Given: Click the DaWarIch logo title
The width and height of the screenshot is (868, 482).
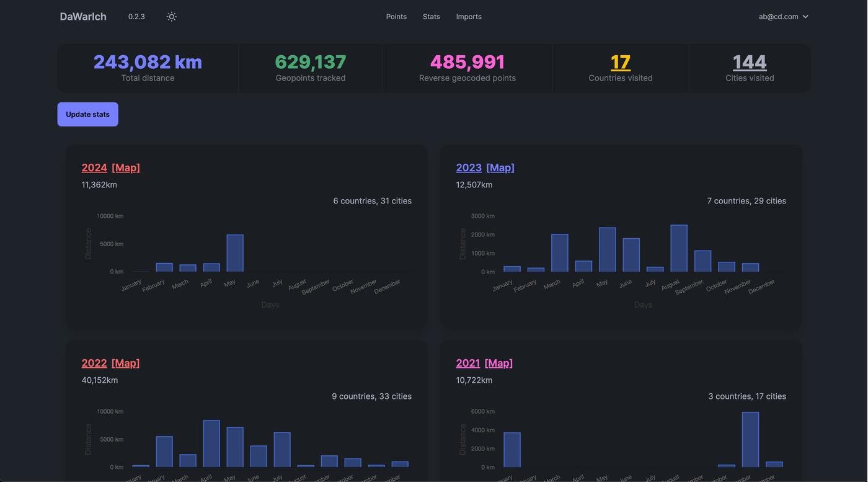Looking at the screenshot, I should (x=83, y=17).
